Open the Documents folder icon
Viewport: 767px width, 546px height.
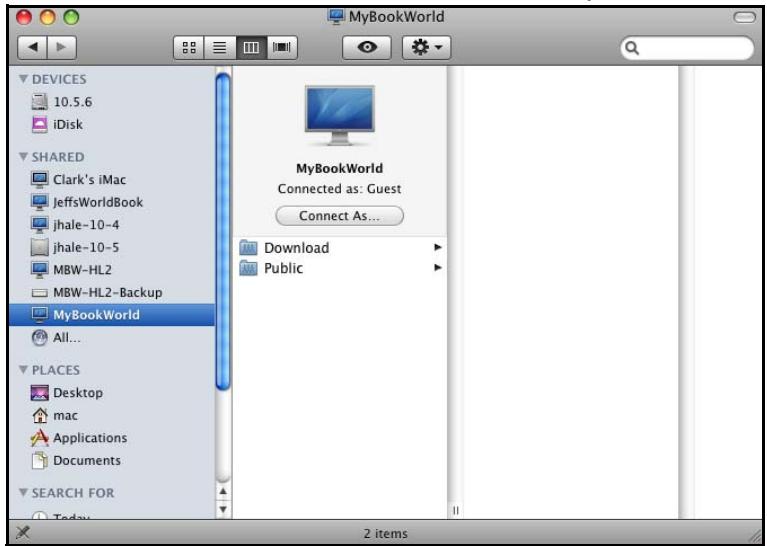pyautogui.click(x=40, y=460)
